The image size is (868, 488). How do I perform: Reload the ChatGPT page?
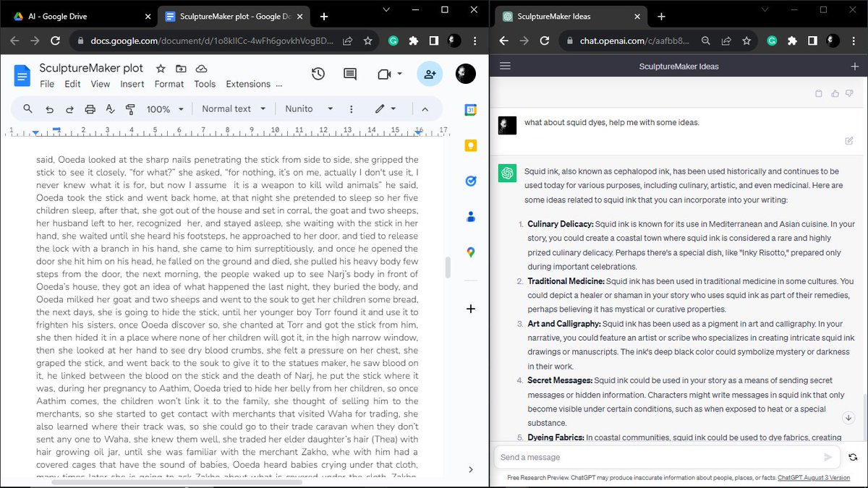(545, 41)
